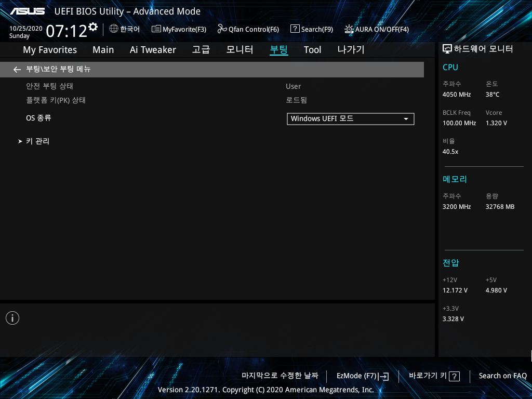This screenshot has width=532, height=399.
Task: Click the 로드됨 status value
Action: point(296,100)
